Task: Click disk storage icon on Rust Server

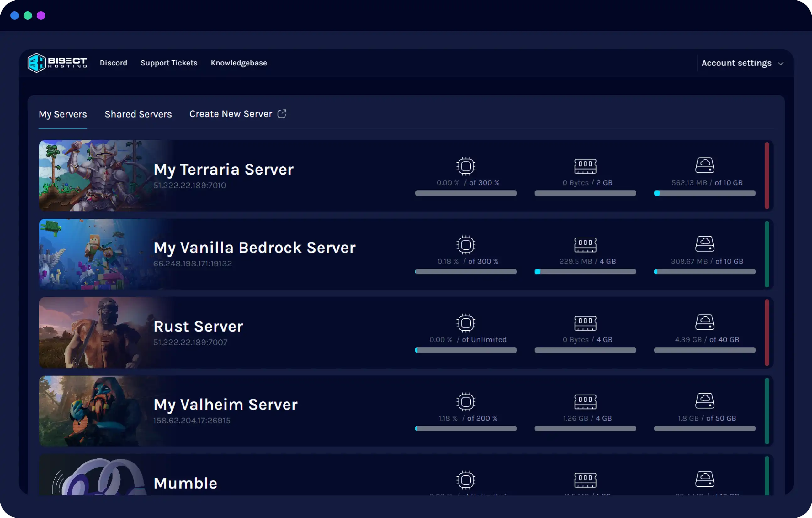Action: tap(704, 322)
